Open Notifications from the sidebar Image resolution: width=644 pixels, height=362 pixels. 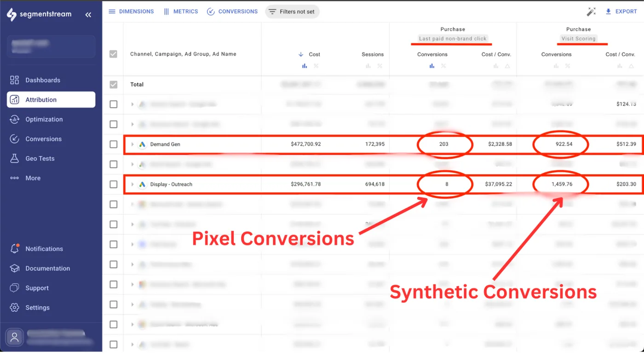[45, 248]
